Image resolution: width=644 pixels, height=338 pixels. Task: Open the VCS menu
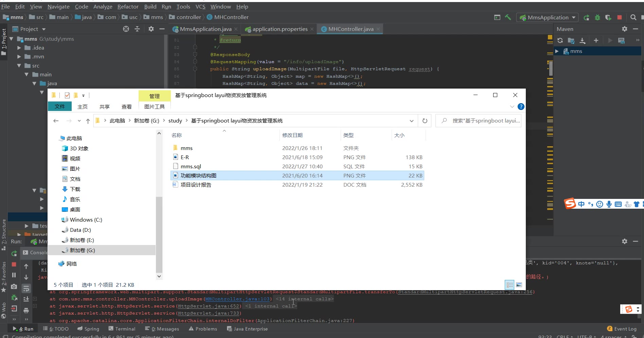[x=200, y=6]
